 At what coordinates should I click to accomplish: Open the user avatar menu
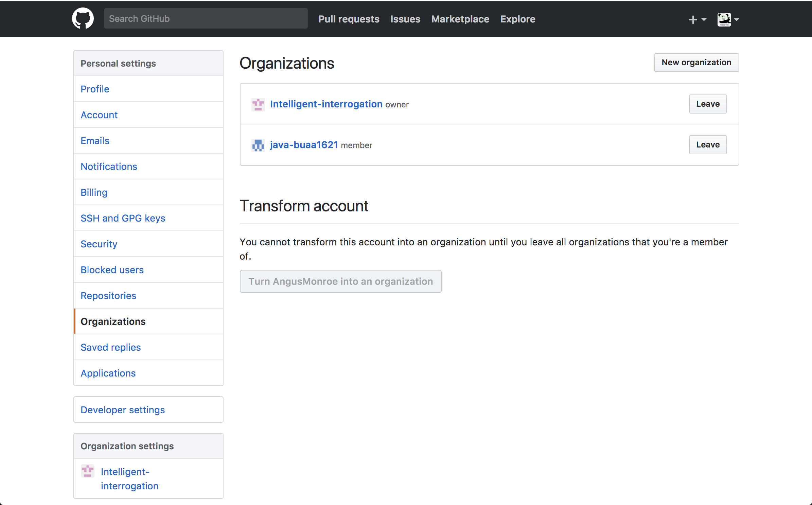click(x=728, y=19)
